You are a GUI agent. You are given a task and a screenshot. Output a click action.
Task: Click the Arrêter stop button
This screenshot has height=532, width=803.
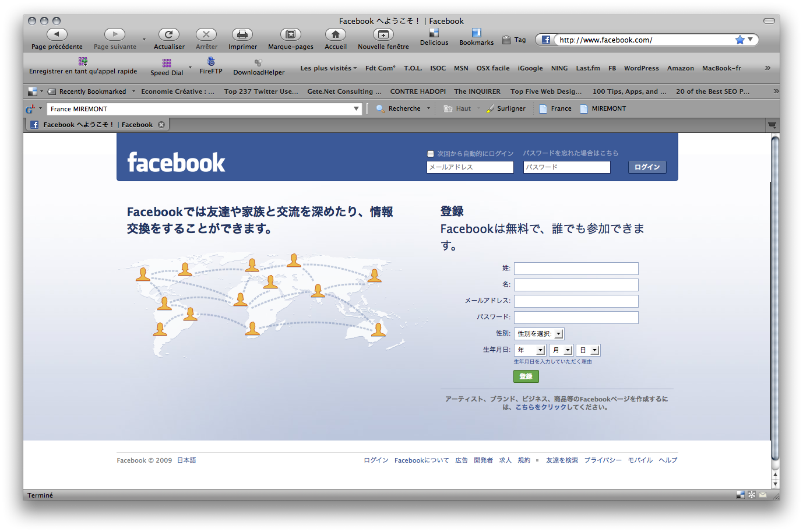click(x=206, y=34)
